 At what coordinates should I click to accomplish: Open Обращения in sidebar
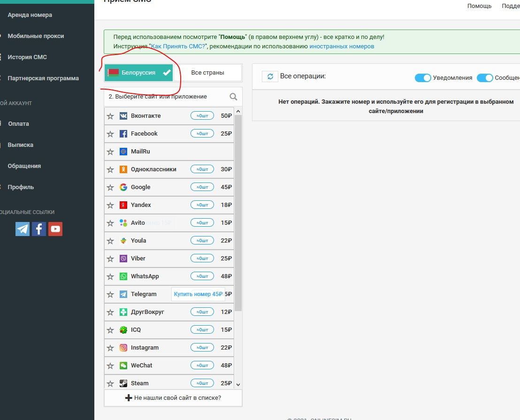pyautogui.click(x=24, y=166)
